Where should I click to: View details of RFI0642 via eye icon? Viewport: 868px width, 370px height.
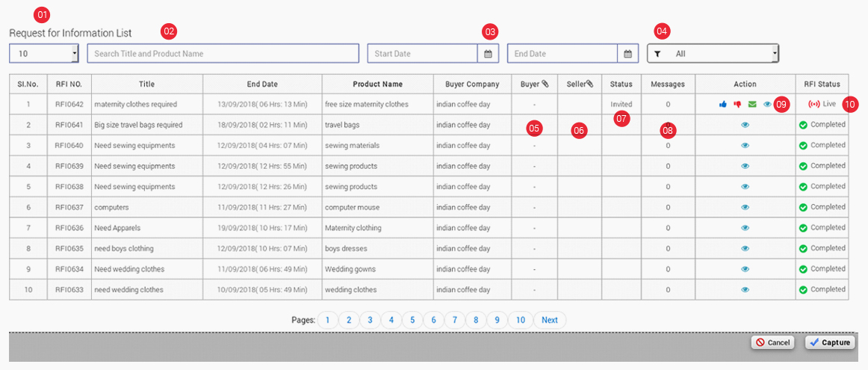(x=766, y=105)
